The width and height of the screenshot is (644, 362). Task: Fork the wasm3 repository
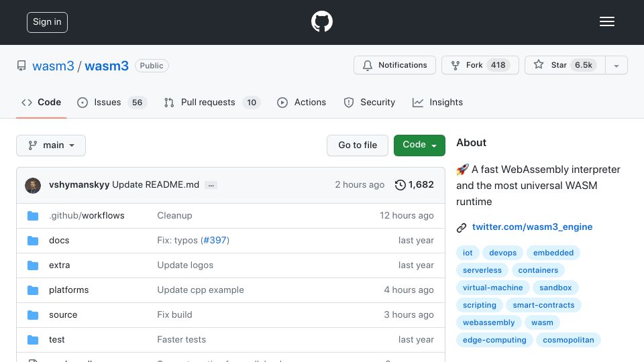tap(480, 65)
